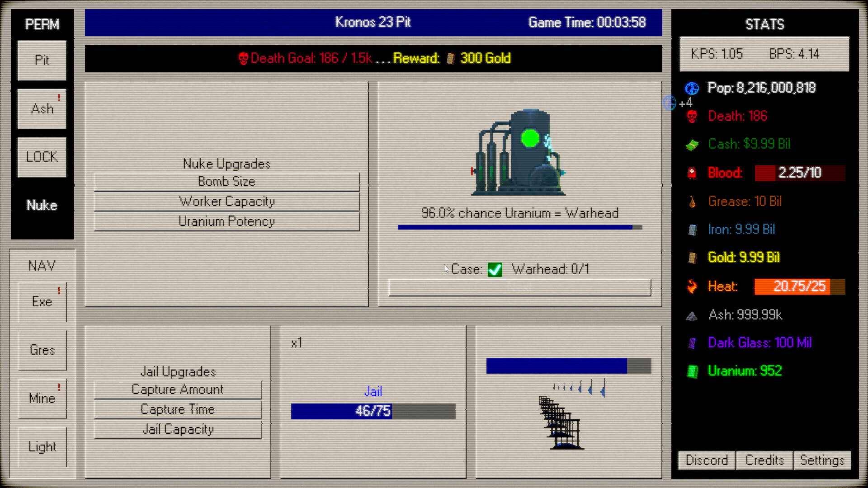The image size is (868, 488).
Task: Switch to the Exe nav section
Action: click(x=42, y=302)
